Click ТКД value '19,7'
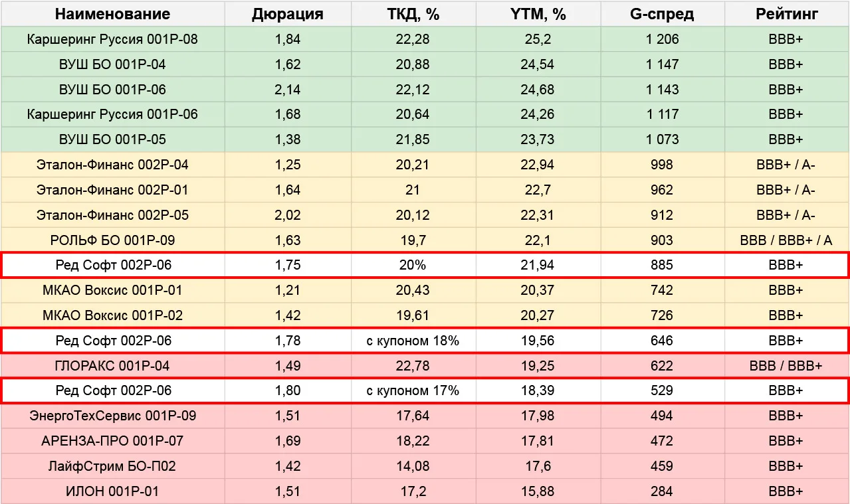850x504 pixels. tap(413, 240)
